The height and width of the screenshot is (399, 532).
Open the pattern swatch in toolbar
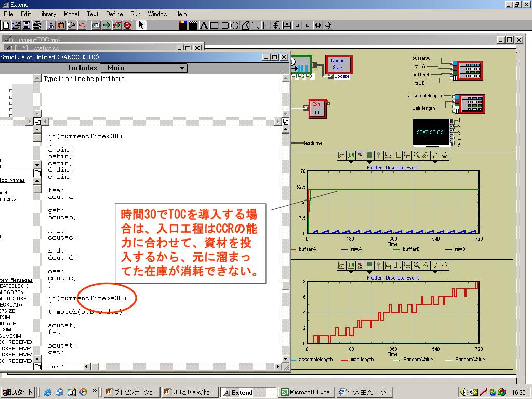(193, 25)
